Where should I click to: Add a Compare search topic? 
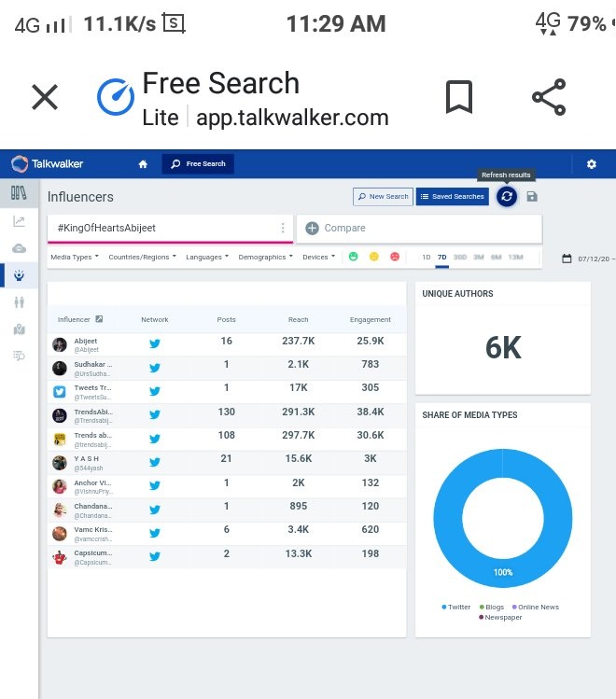[419, 229]
